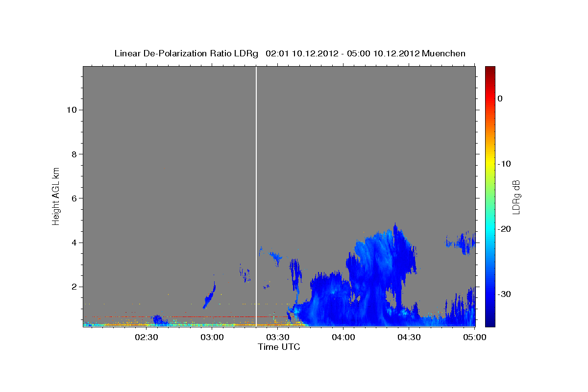Image resolution: width=588 pixels, height=392 pixels.
Task: Click the 'Muenchen' location text in title
Action: pyautogui.click(x=443, y=53)
